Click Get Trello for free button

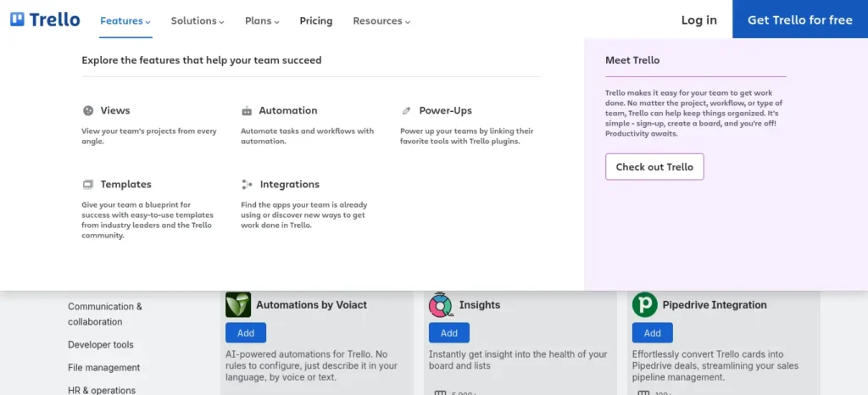point(800,19)
